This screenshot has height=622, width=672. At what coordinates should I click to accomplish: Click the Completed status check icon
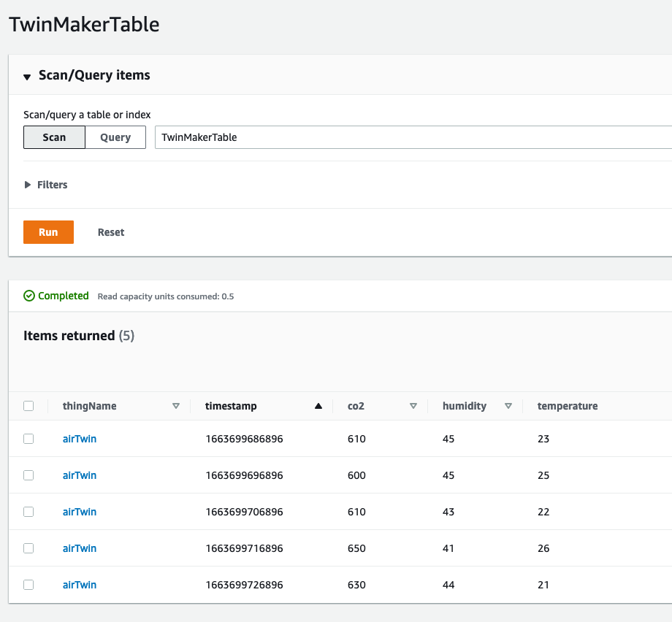click(x=28, y=296)
